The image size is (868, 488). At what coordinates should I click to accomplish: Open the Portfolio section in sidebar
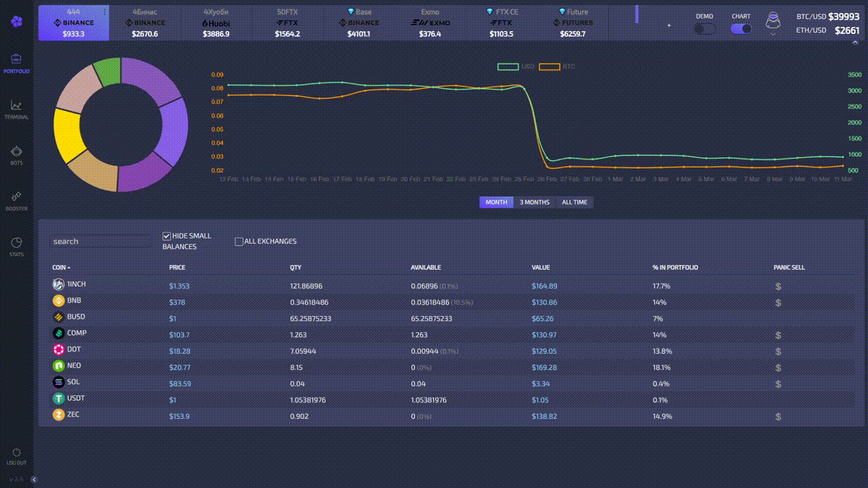[x=16, y=63]
